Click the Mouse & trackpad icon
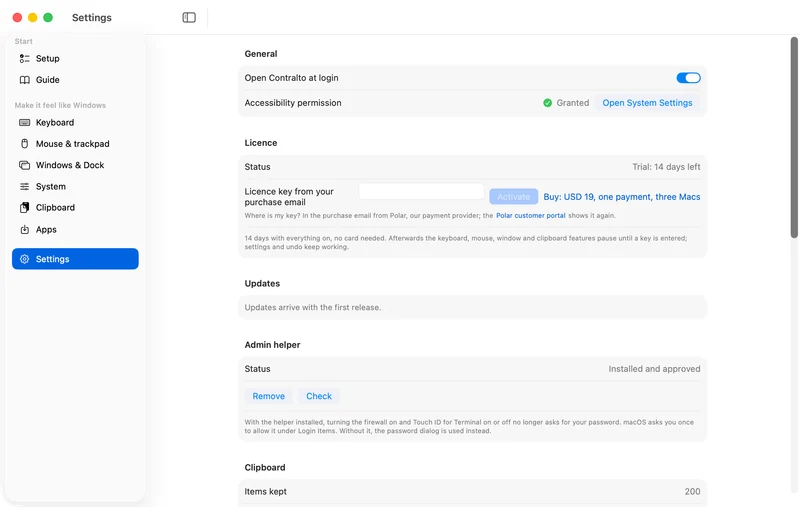This screenshot has height=507, width=800. point(24,144)
